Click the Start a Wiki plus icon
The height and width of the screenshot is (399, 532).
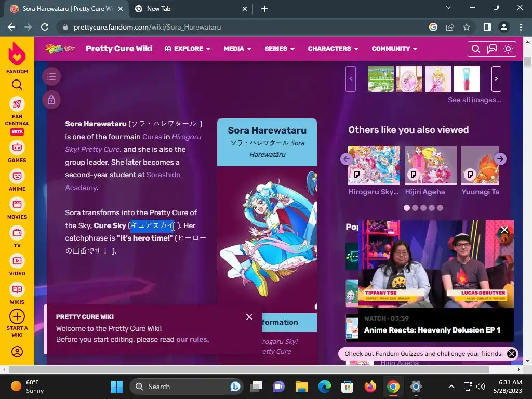coord(17,316)
